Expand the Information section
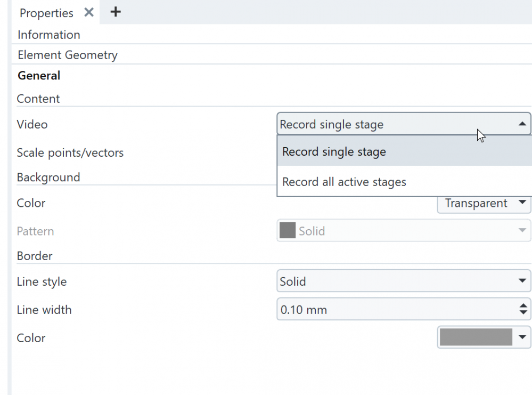Image resolution: width=532 pixels, height=395 pixels. point(48,35)
